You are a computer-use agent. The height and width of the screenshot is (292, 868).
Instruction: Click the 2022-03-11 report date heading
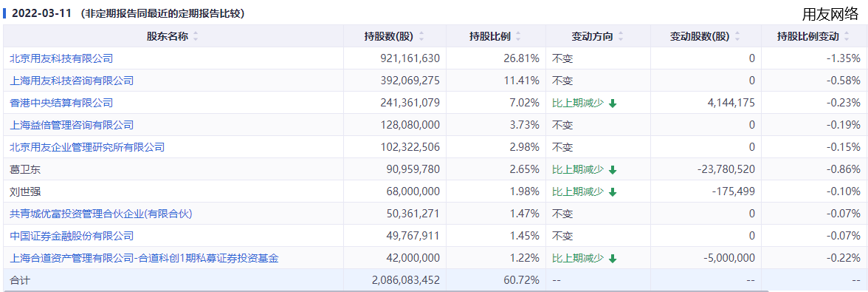click(42, 14)
